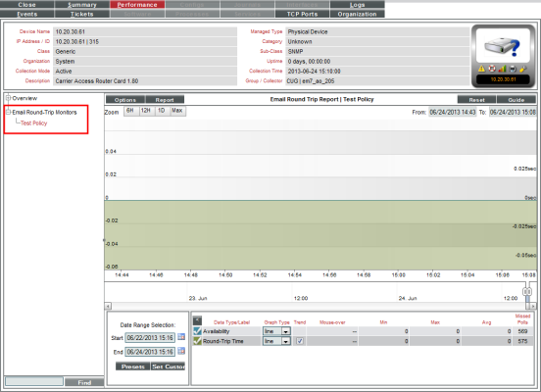Open the Availability graph type dropdown
This screenshot has height=392, width=541.
coord(276,331)
